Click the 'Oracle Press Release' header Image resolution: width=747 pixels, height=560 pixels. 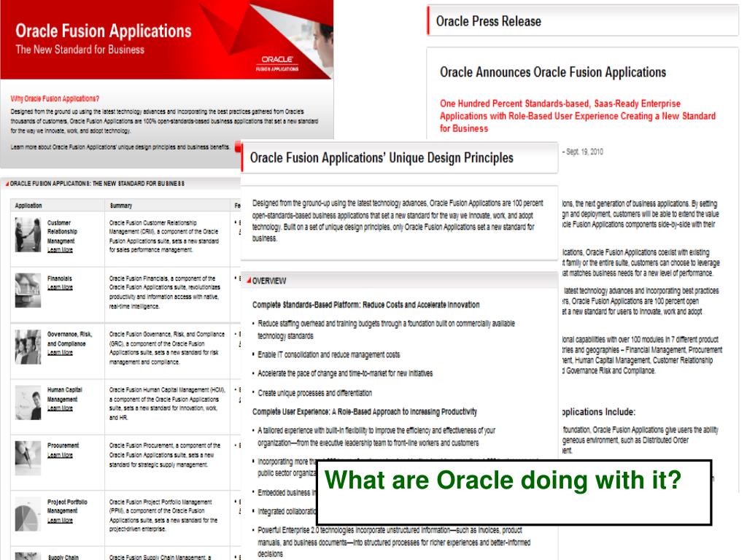[488, 21]
